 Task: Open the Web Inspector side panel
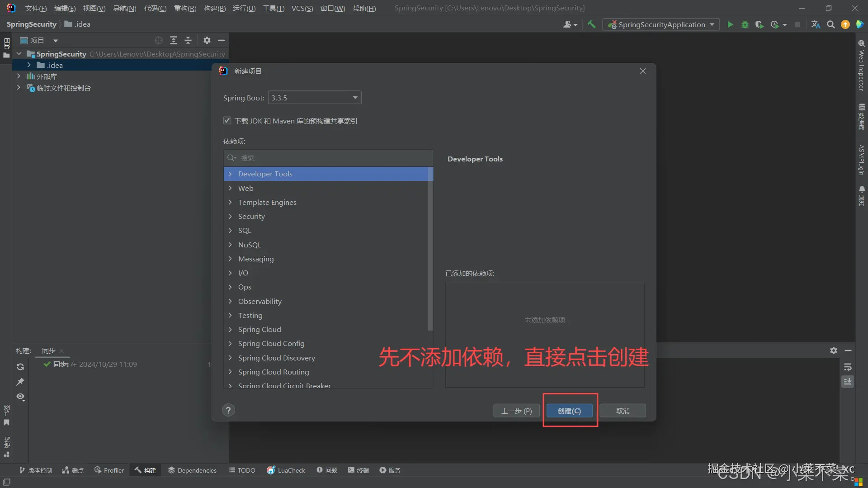point(862,66)
